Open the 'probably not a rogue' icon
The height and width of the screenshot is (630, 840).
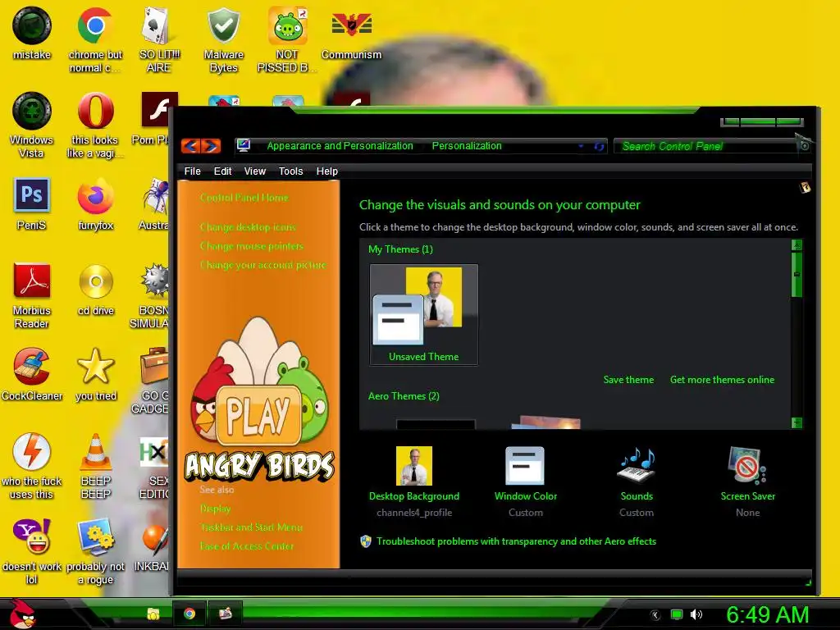[95, 550]
